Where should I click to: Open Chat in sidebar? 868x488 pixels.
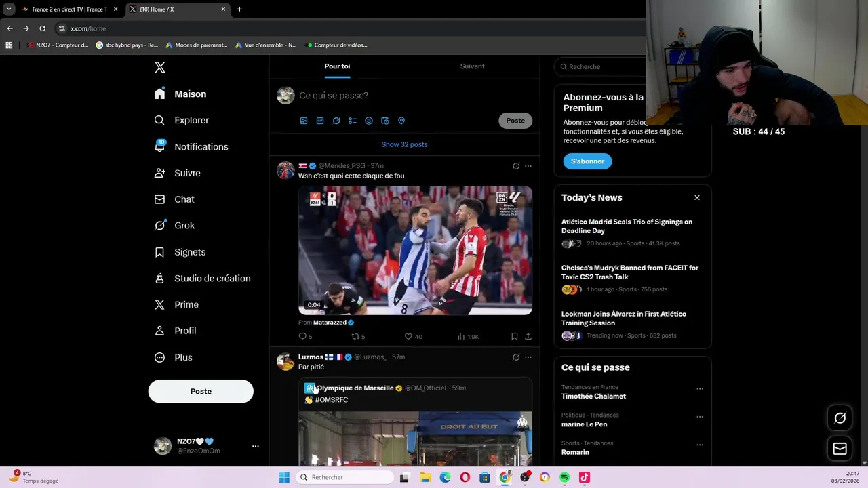click(x=174, y=199)
